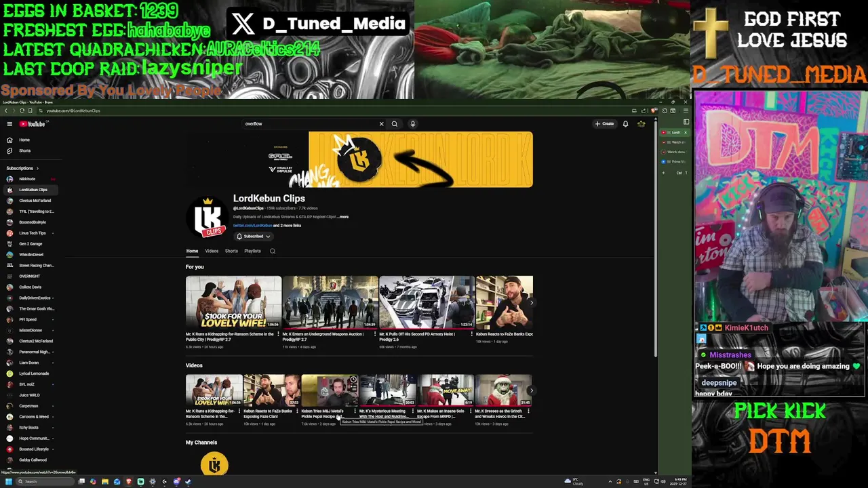Screen dimensions: 868x488
Task: Play the Grinch costume video thumbnail
Action: point(503,390)
